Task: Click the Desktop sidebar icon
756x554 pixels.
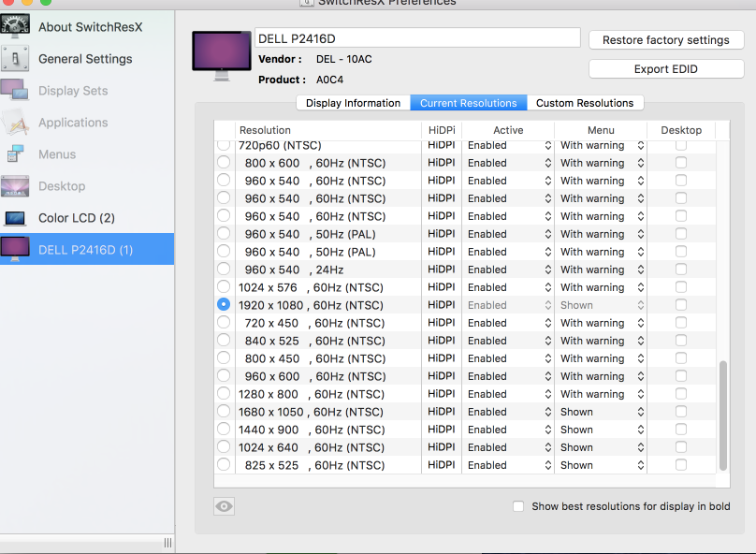Action: tap(15, 186)
